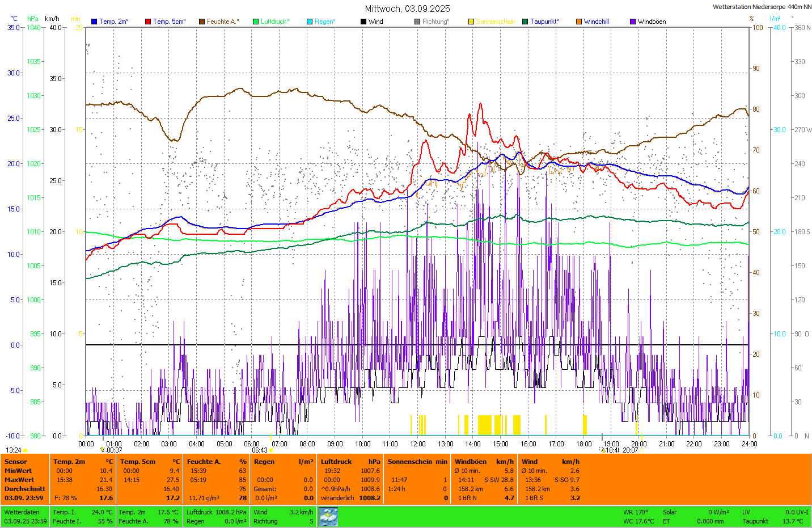This screenshot has height=528, width=812.
Task: Click the cloudy weather forecast icon
Action: click(328, 517)
